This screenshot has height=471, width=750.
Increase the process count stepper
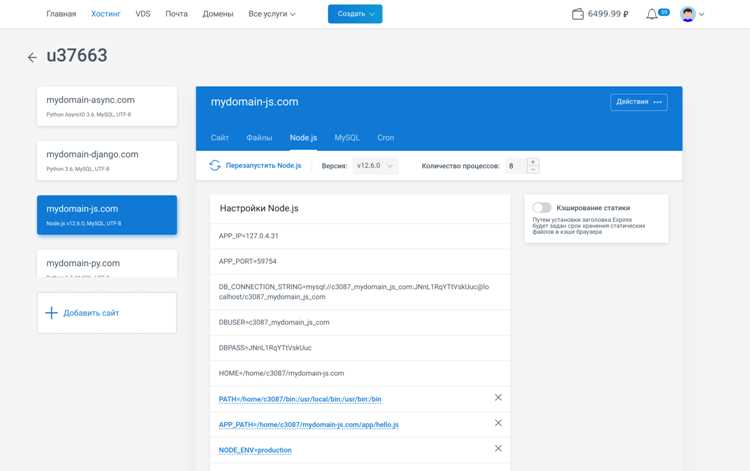(x=533, y=162)
